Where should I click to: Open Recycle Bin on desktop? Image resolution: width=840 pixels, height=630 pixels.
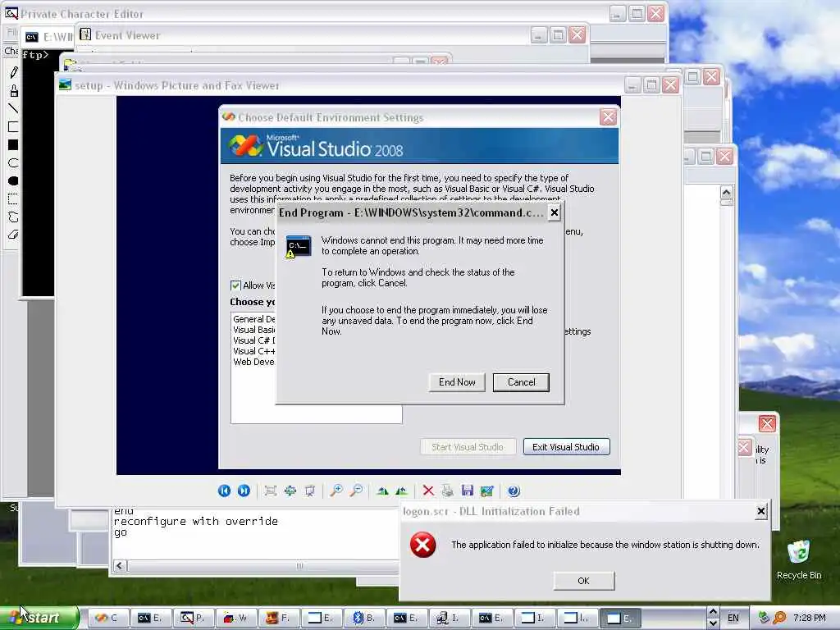point(799,559)
